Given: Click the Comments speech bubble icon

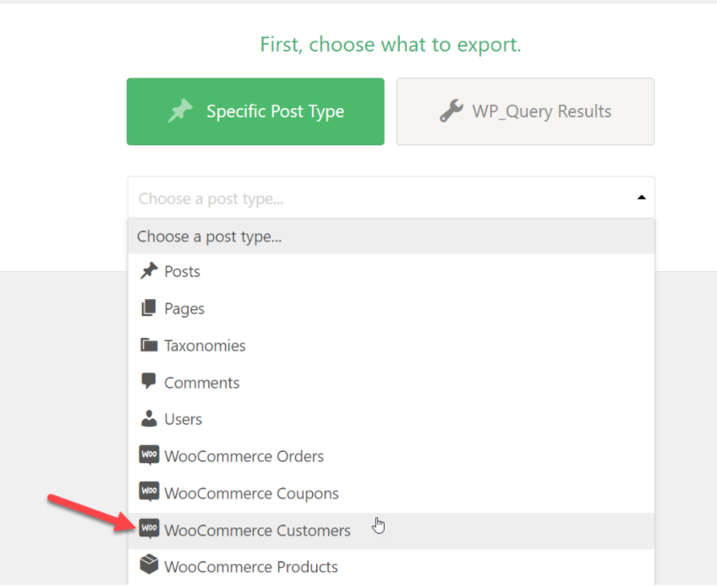Looking at the screenshot, I should click(149, 382).
